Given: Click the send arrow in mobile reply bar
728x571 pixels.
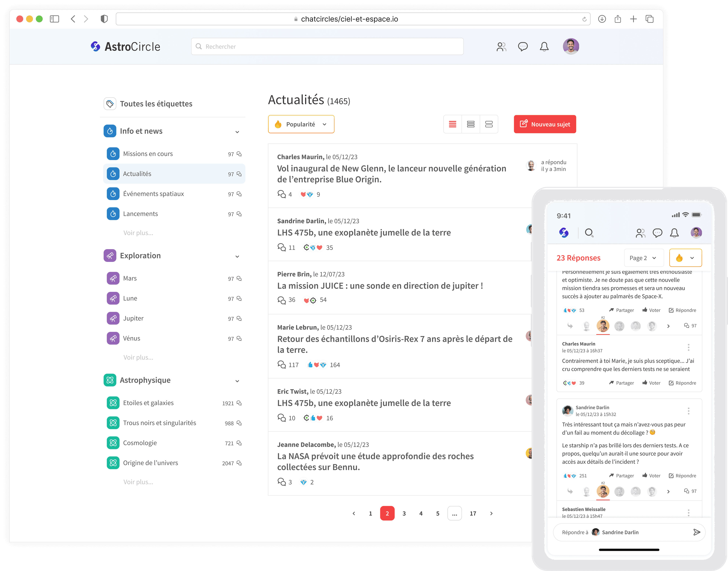Looking at the screenshot, I should click(x=697, y=532).
